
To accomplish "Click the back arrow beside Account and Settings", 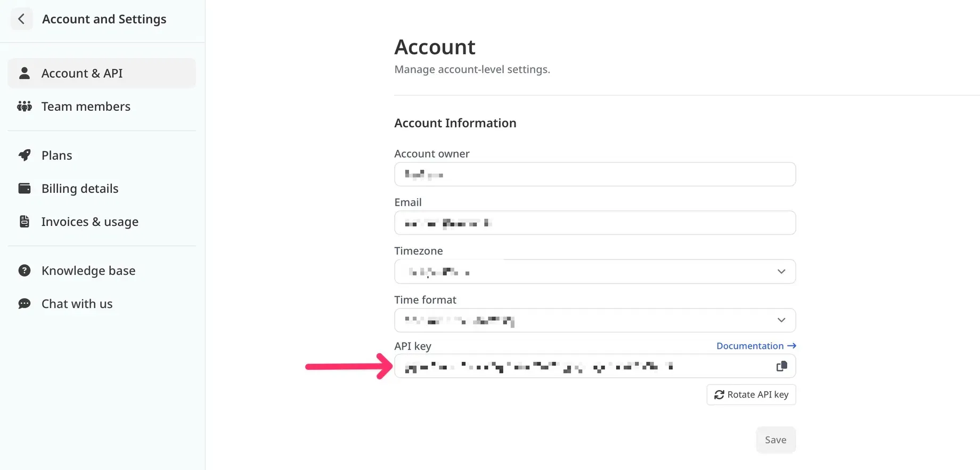I will [x=21, y=19].
